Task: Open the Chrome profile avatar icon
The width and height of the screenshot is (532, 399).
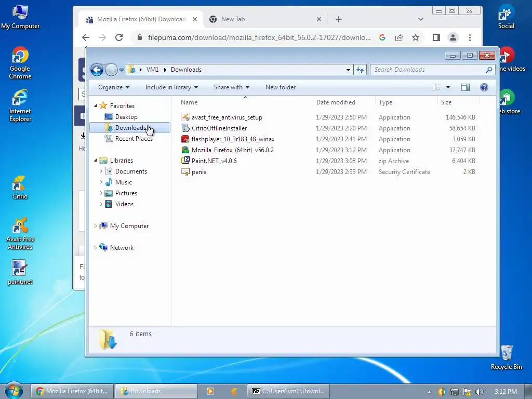Action: [453, 37]
